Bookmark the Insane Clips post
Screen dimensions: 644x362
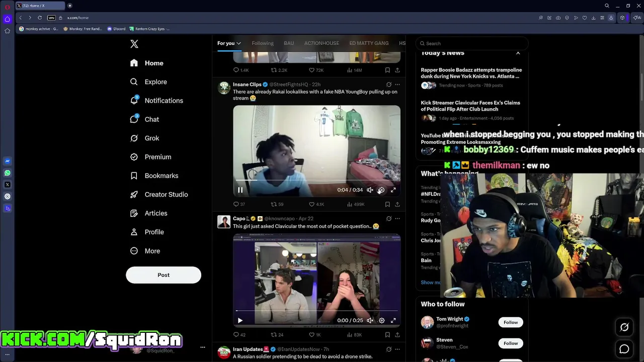387,204
